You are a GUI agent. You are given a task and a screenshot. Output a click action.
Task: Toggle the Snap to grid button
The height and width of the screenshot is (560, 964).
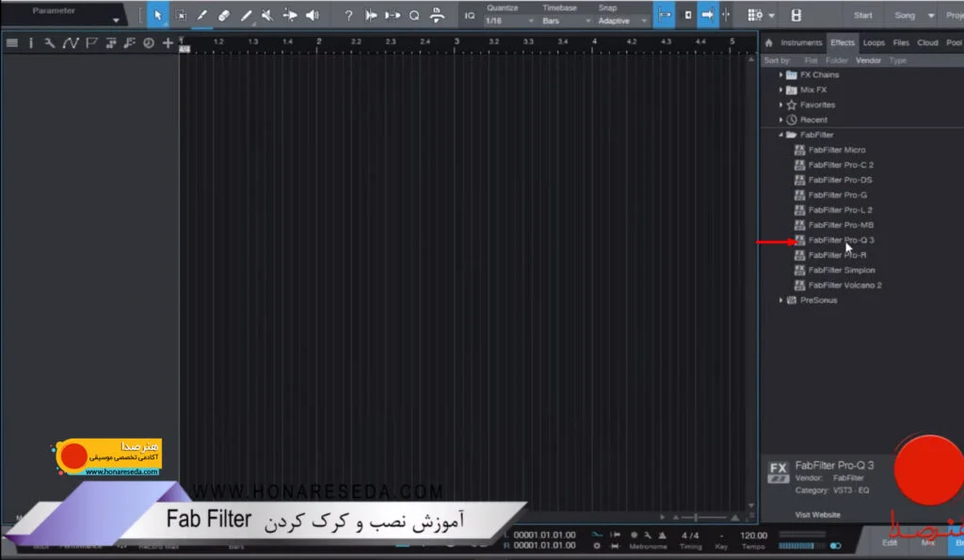[665, 15]
